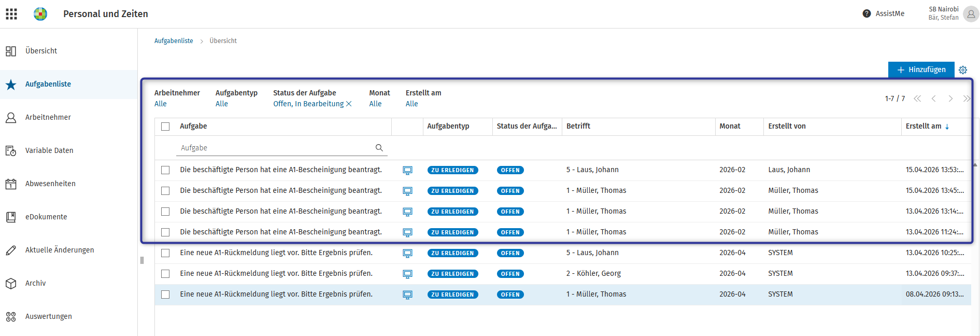The height and width of the screenshot is (336, 980).
Task: Focus the Aufgabe search input field
Action: pos(277,148)
